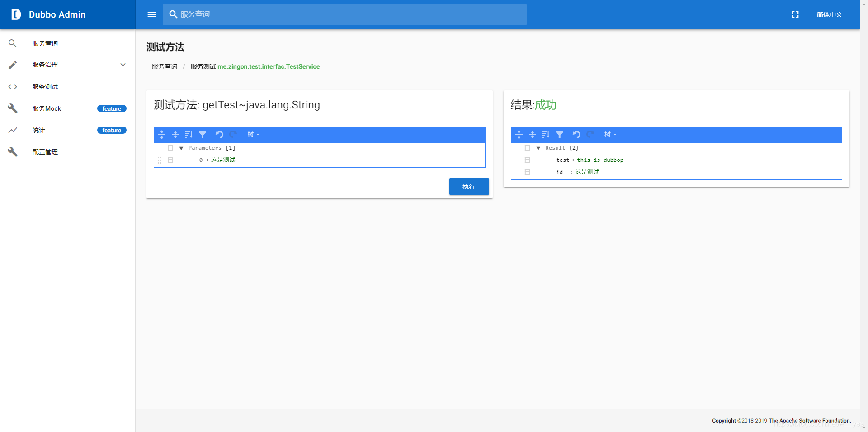
Task: Open 服务测试 in the sidebar
Action: pyautogui.click(x=68, y=87)
